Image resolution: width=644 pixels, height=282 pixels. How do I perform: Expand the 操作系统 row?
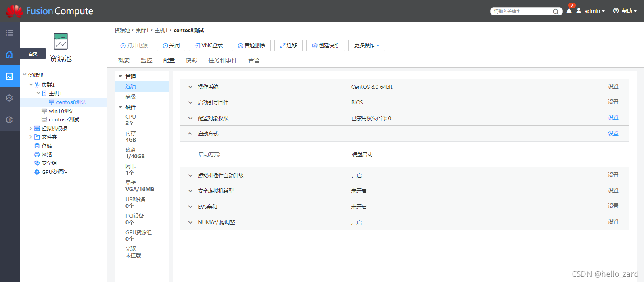coord(190,87)
